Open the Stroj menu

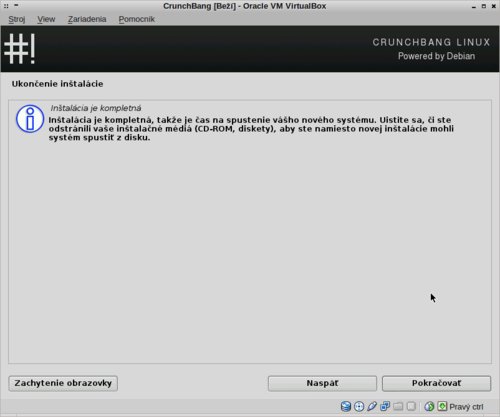(17, 19)
